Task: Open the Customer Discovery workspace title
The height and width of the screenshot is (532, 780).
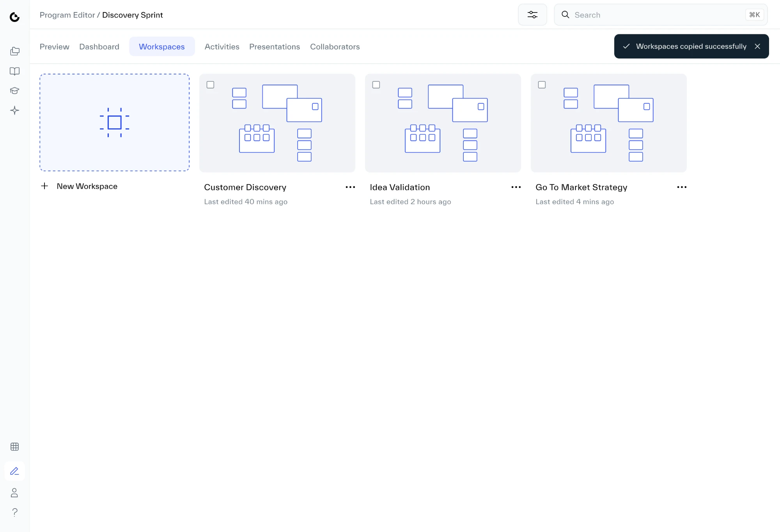Action: pyautogui.click(x=245, y=187)
